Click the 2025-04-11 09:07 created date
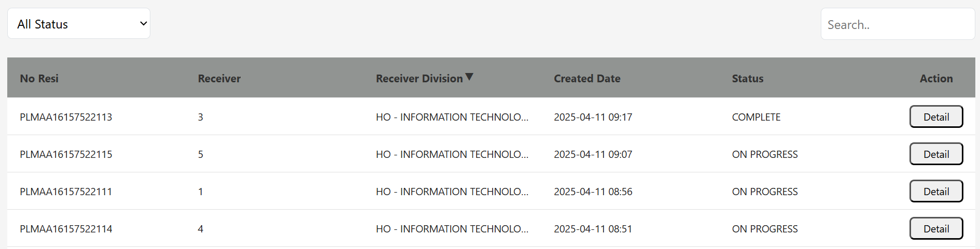This screenshot has width=980, height=249. click(x=593, y=154)
